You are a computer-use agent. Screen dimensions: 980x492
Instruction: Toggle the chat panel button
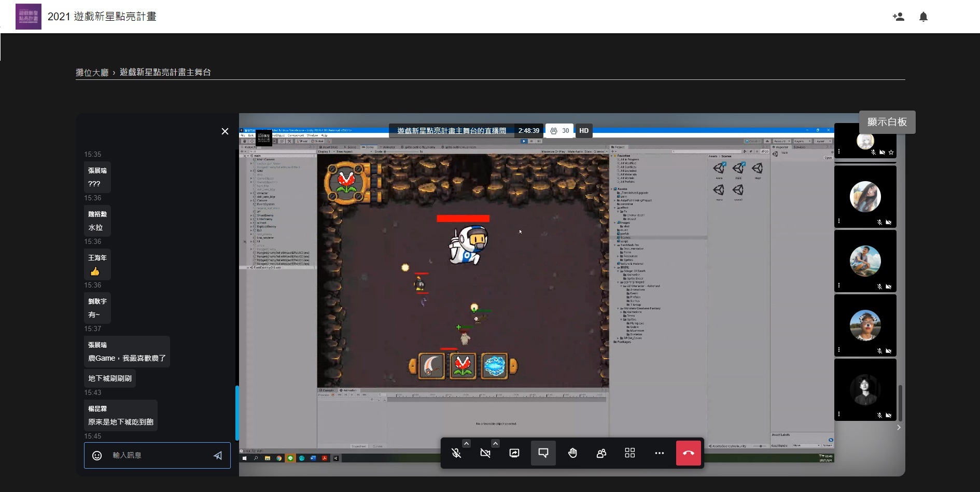tap(543, 453)
